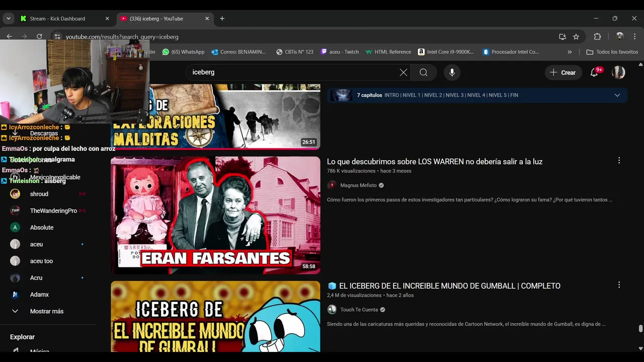Expand the 7 capítulos chapters chevron

click(x=617, y=95)
